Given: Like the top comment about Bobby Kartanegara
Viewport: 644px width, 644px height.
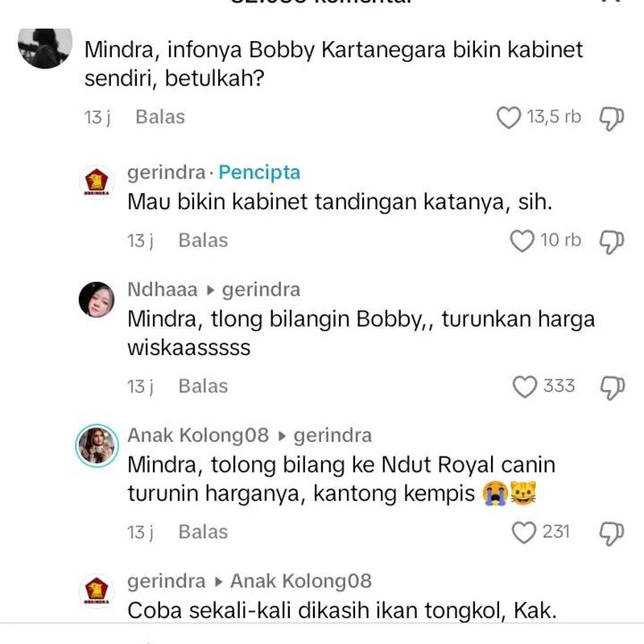Looking at the screenshot, I should pos(509,117).
